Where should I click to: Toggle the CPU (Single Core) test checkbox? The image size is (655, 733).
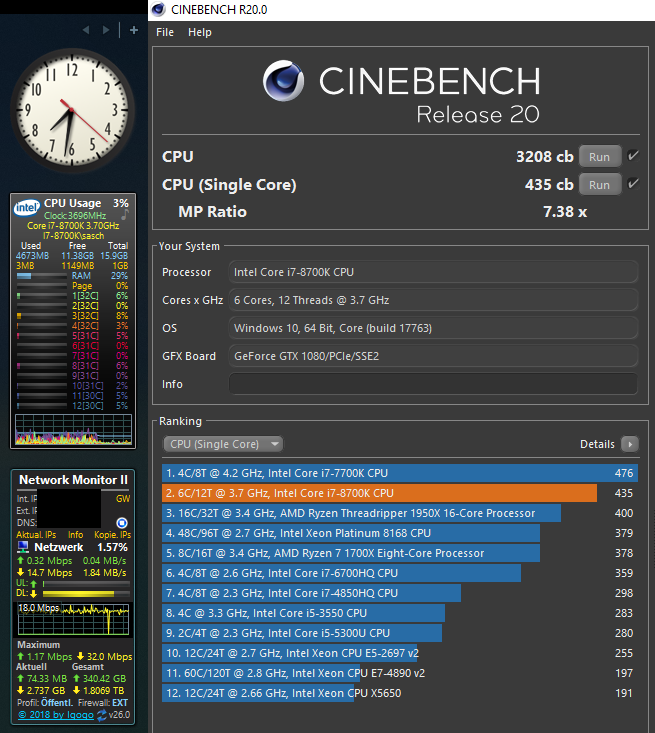tap(633, 184)
